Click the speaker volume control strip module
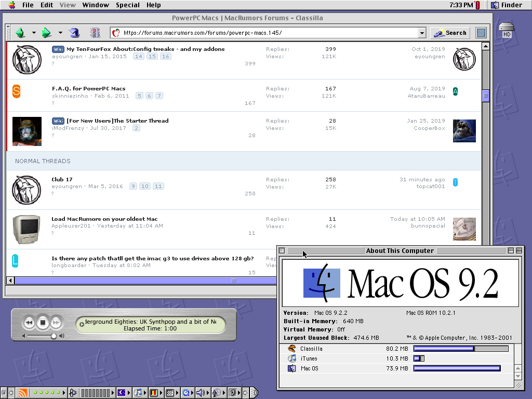The width and height of the screenshot is (532, 399). pos(201,393)
